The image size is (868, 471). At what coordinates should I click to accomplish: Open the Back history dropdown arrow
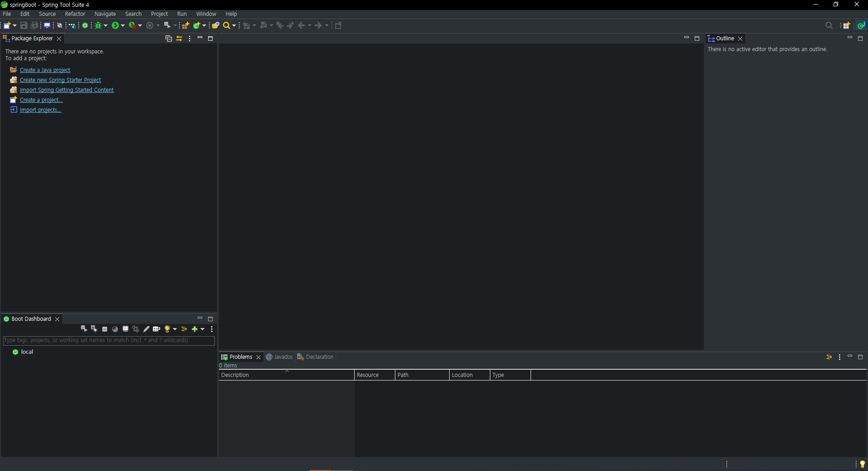click(x=309, y=25)
